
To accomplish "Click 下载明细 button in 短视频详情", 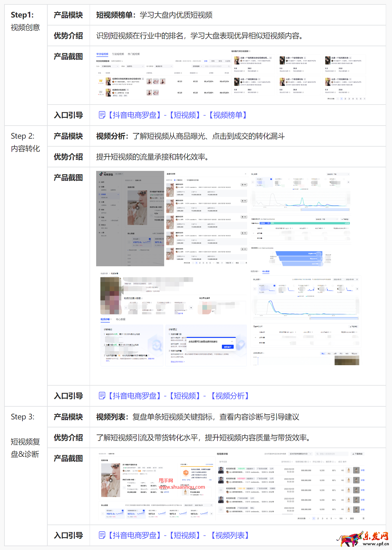I will [357, 454].
